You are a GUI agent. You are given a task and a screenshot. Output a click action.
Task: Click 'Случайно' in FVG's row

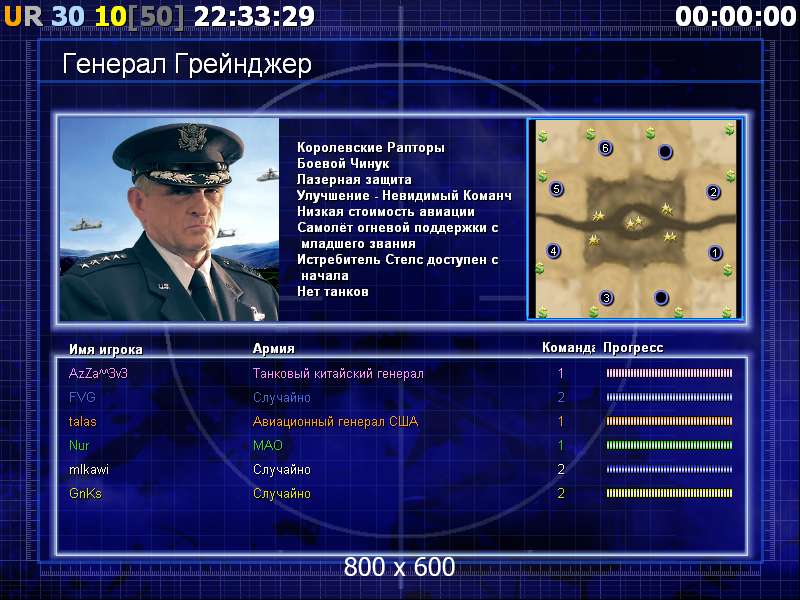(x=282, y=397)
